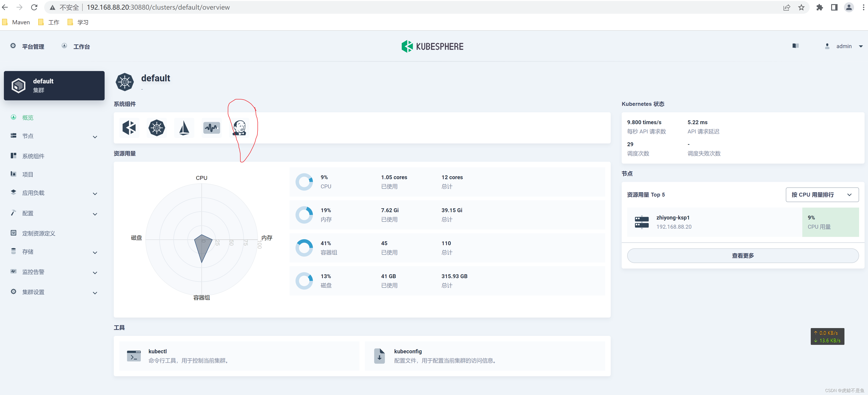Screen dimensions: 868x395
Task: Open the Jenkins DevOps component icon
Action: coord(240,128)
